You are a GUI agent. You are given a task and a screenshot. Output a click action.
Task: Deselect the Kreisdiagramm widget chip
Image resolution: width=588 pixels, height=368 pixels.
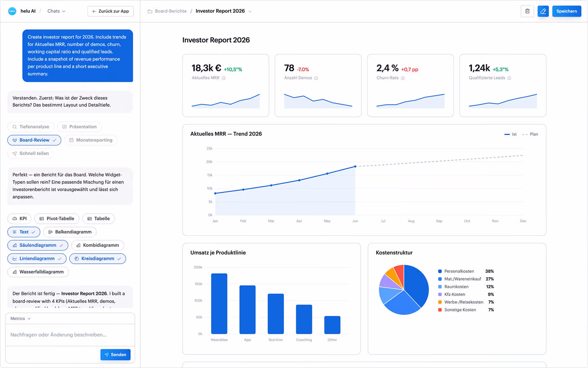(x=97, y=259)
